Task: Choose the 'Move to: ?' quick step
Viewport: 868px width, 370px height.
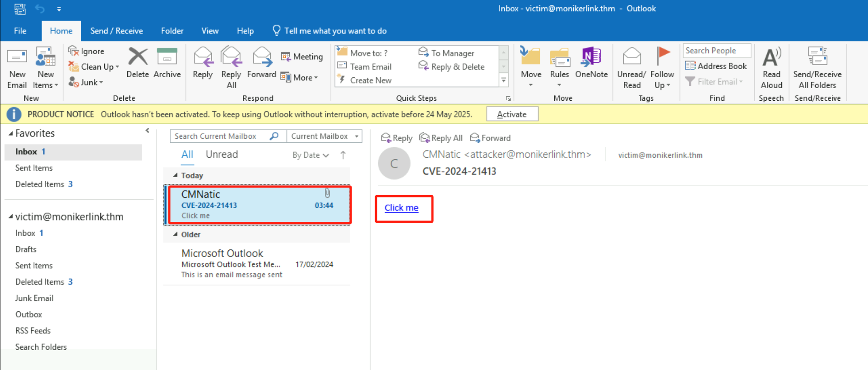Action: (x=362, y=53)
